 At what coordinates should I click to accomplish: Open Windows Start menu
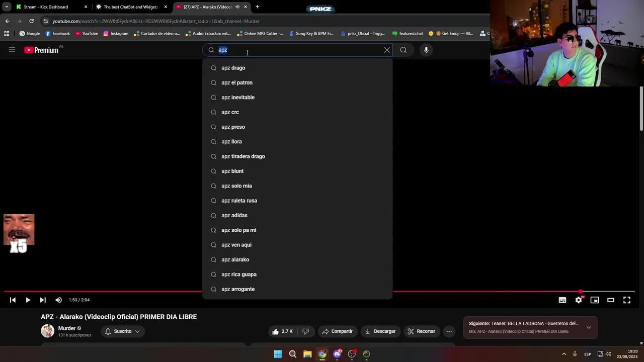click(x=278, y=354)
